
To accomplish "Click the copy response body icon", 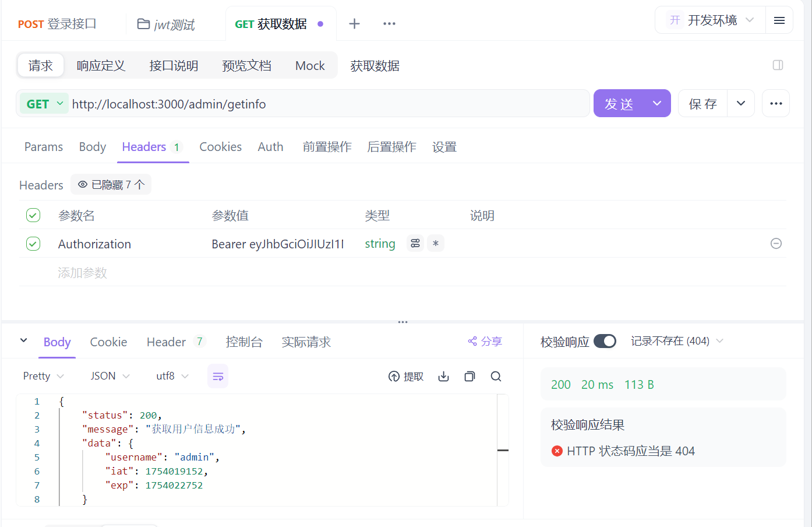I will pyautogui.click(x=469, y=376).
